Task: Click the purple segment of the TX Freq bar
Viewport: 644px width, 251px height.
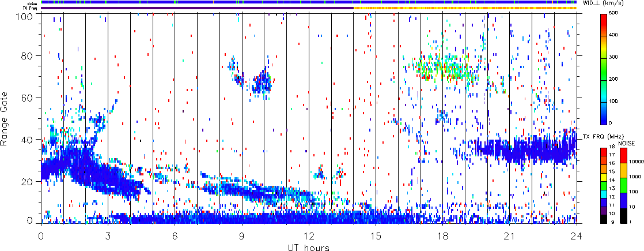Action: pos(197,8)
